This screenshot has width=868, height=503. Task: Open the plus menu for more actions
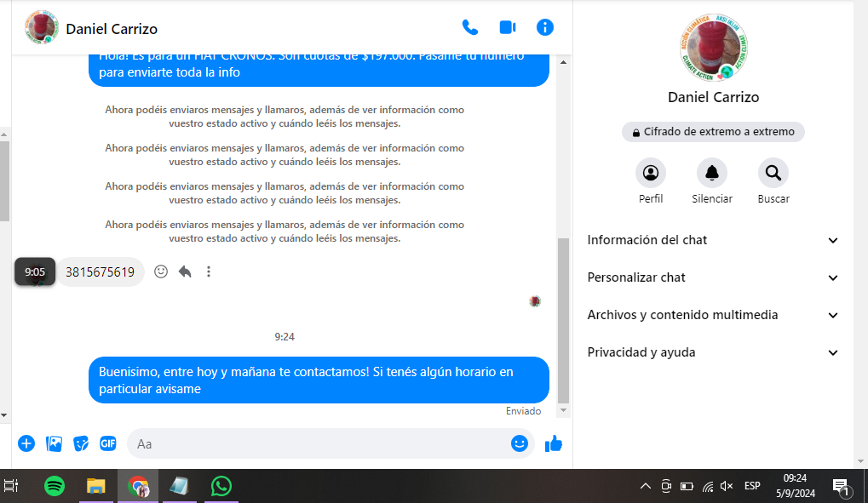pyautogui.click(x=26, y=443)
